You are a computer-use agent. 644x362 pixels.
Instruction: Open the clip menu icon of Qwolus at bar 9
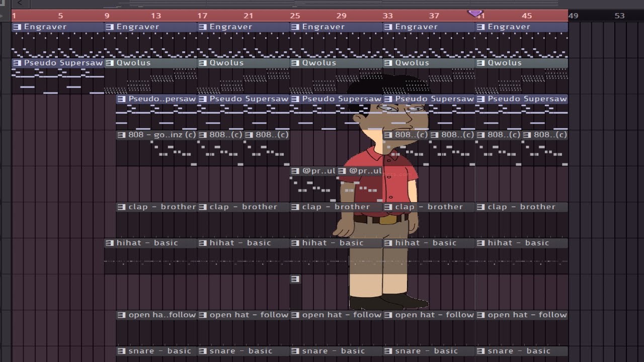click(109, 63)
